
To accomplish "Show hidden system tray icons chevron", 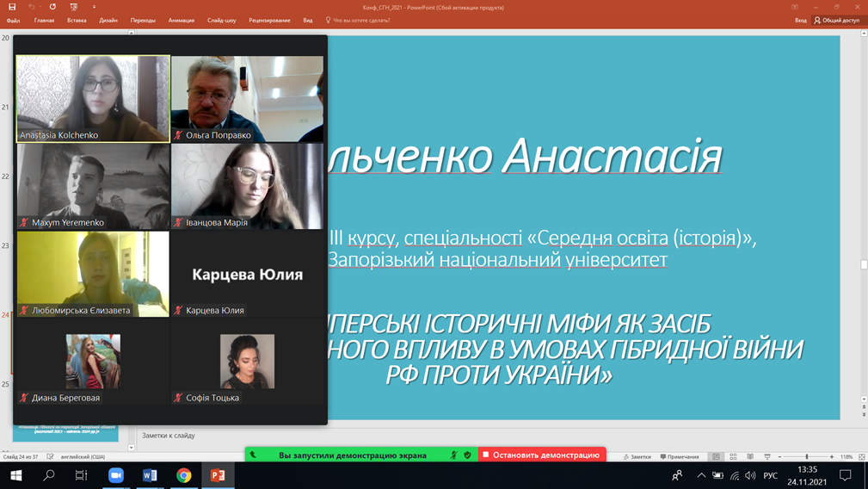I will tap(701, 475).
